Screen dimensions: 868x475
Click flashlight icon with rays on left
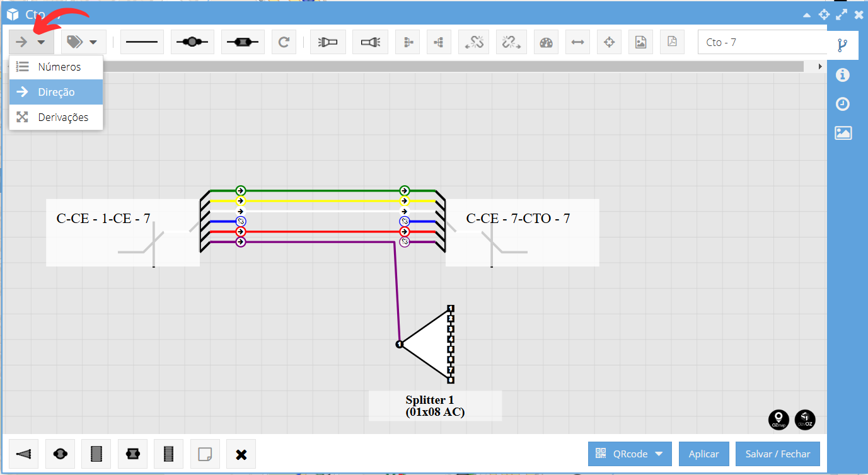[328, 42]
